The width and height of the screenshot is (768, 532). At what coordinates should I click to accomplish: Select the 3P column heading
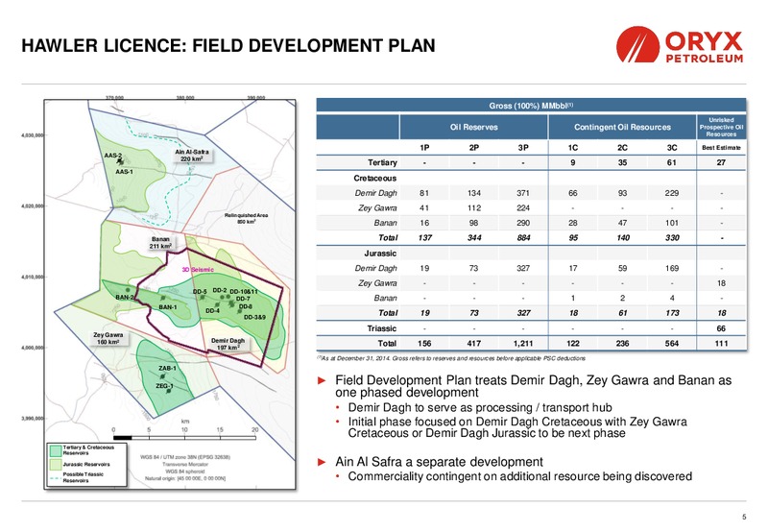(x=523, y=148)
